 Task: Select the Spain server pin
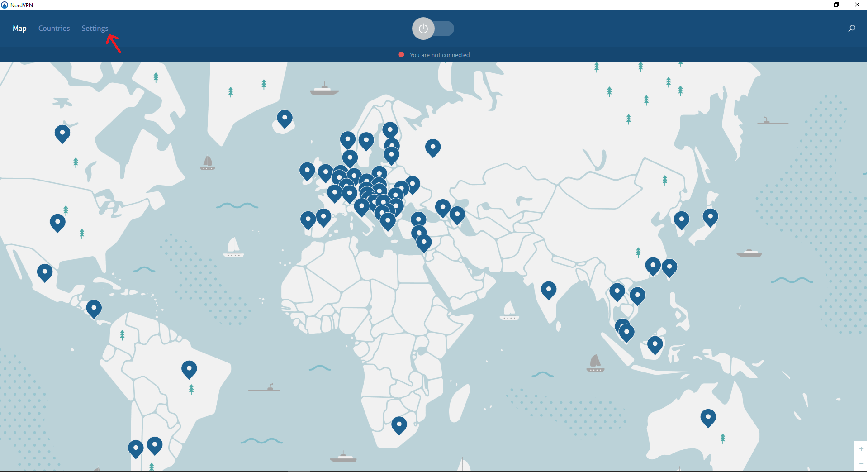tap(323, 218)
